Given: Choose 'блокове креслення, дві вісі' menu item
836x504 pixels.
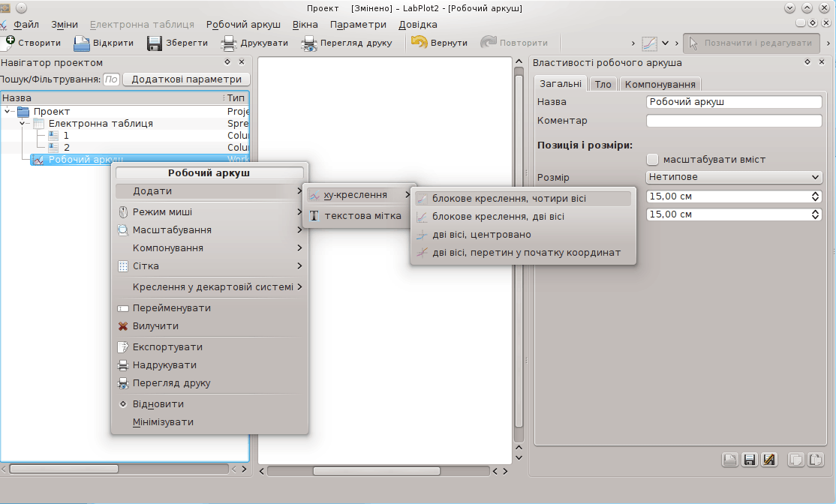Looking at the screenshot, I should coord(498,217).
